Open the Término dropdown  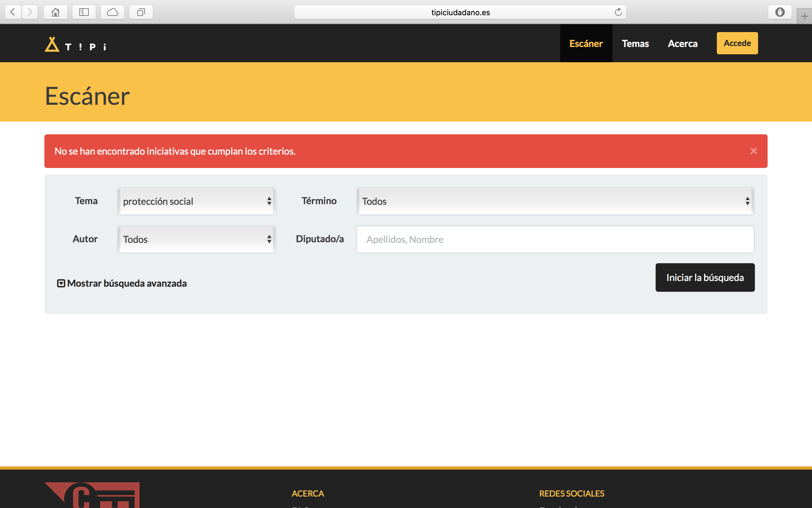pos(555,201)
